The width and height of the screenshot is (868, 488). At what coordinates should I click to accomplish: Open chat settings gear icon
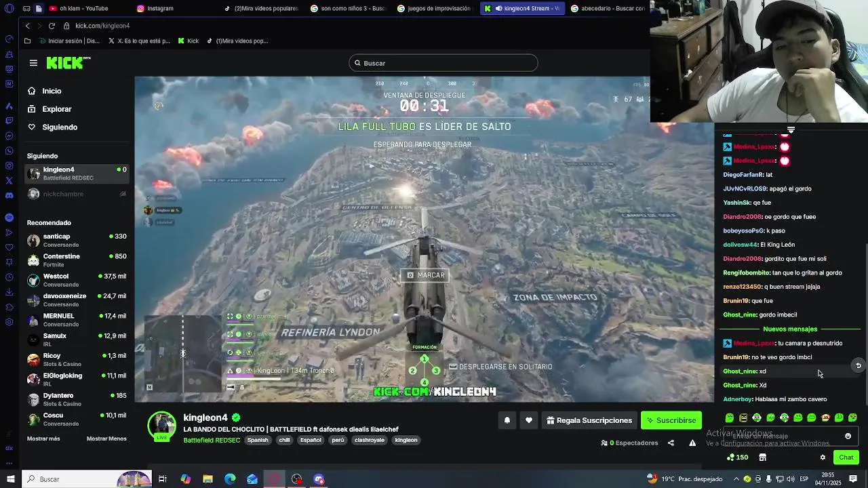click(823, 457)
